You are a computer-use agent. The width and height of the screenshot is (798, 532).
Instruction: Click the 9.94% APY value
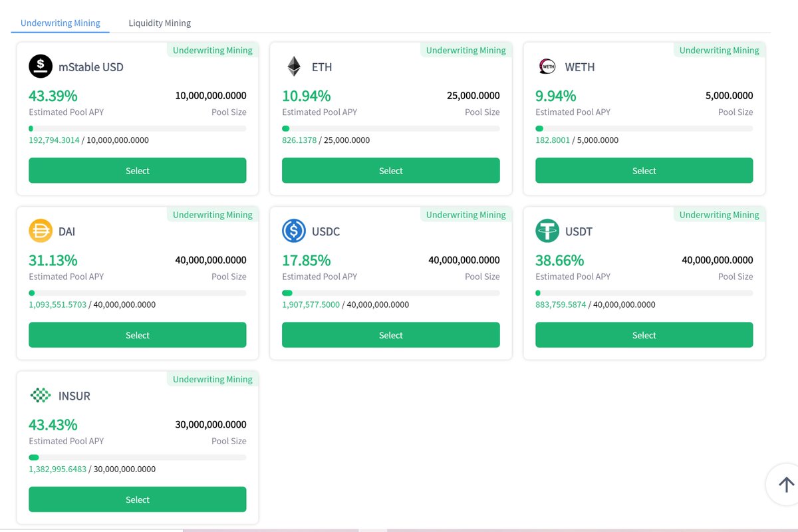click(x=556, y=95)
